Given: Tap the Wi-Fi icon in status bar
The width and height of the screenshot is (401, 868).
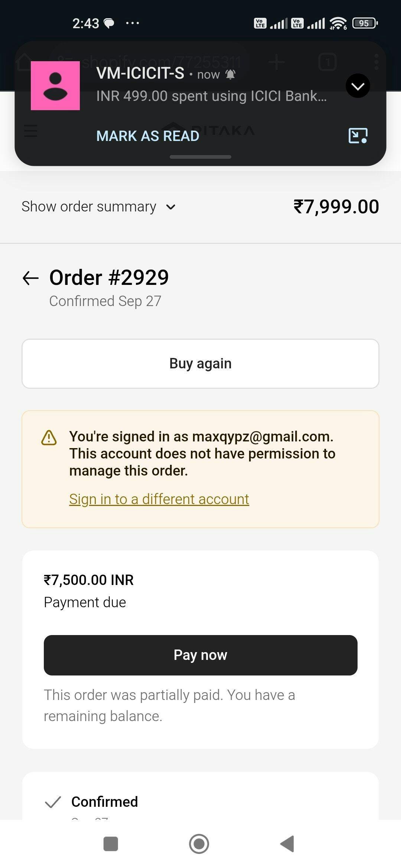Looking at the screenshot, I should tap(338, 23).
